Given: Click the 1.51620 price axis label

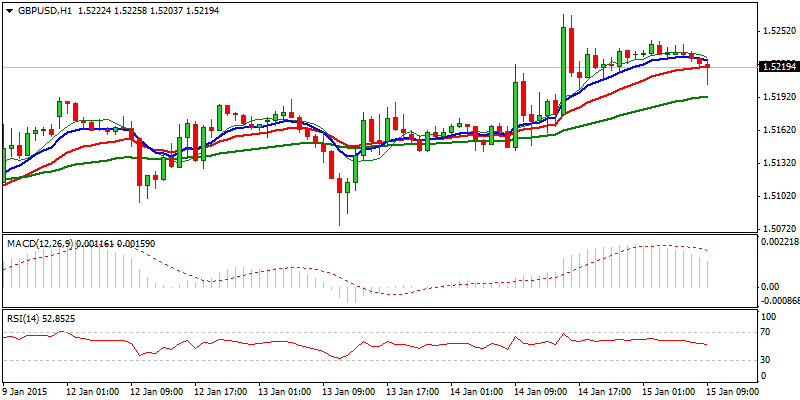Looking at the screenshot, I should click(778, 130).
